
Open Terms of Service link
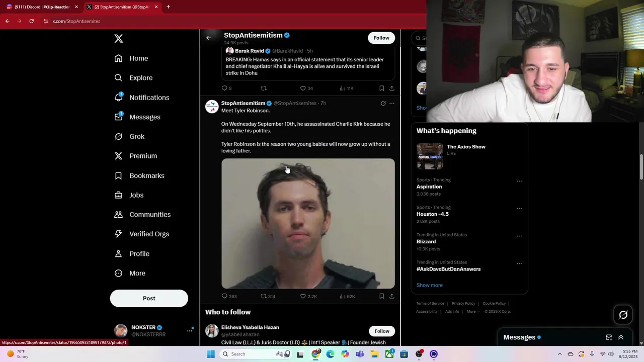click(430, 304)
